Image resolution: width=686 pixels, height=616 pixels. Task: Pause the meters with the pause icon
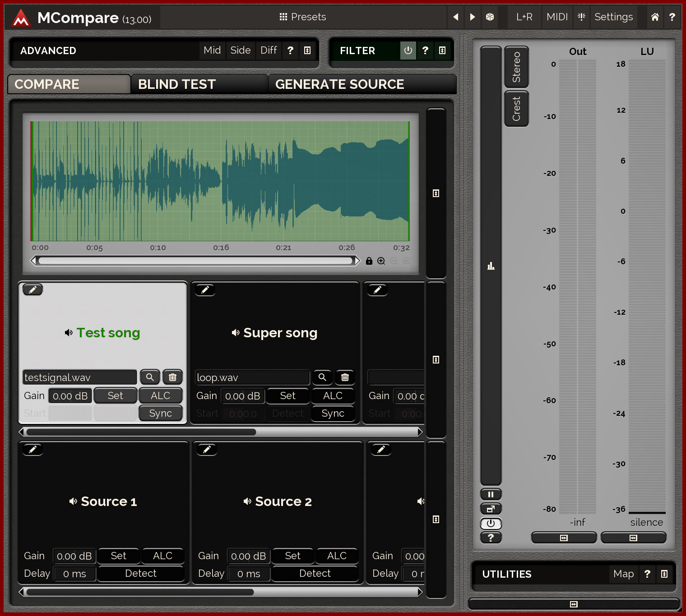click(491, 494)
